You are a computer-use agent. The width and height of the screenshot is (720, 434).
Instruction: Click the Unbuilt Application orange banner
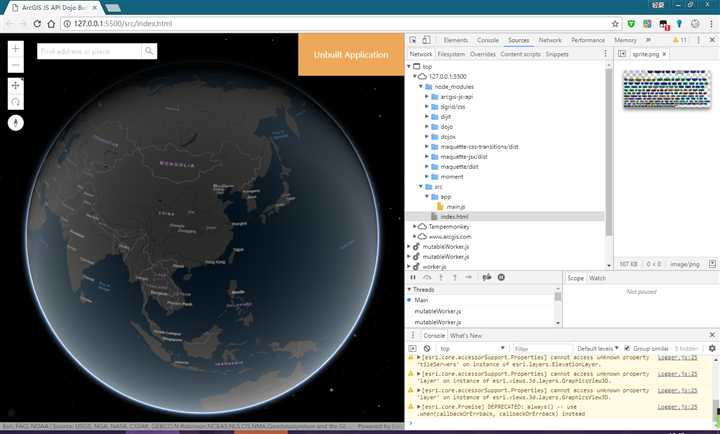click(351, 54)
